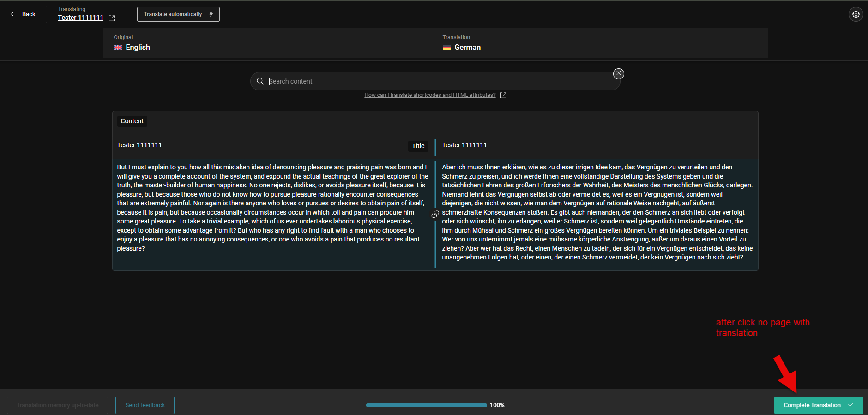Image resolution: width=868 pixels, height=415 pixels.
Task: Click the Back link
Action: click(x=29, y=14)
